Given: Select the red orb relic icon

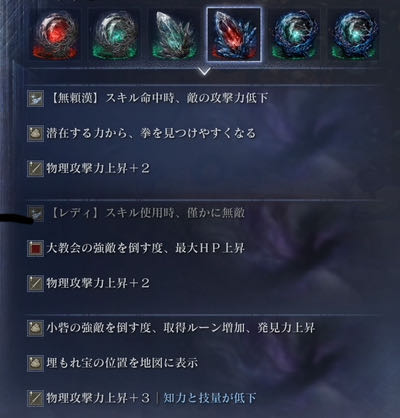Looking at the screenshot, I should click(55, 35).
